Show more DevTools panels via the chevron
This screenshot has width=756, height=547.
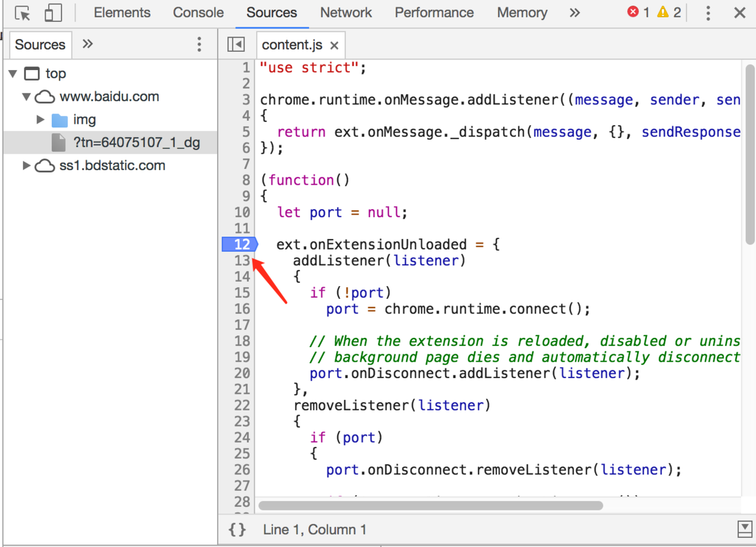[574, 13]
